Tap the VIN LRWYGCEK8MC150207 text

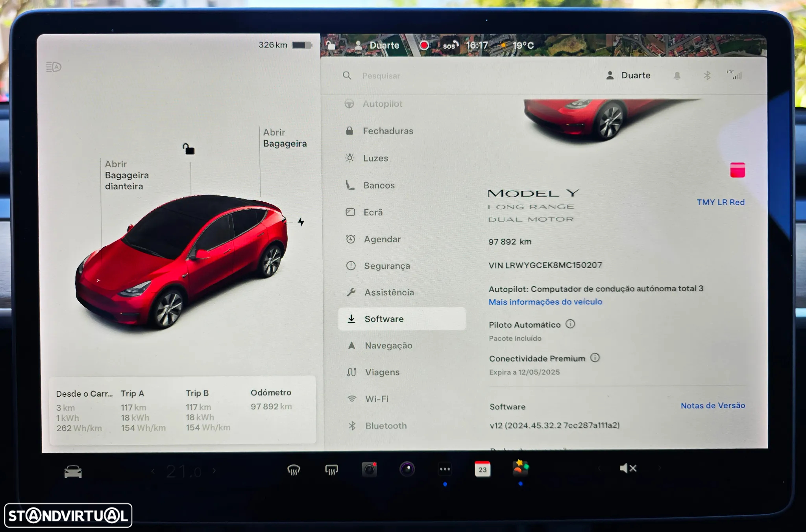click(x=545, y=265)
